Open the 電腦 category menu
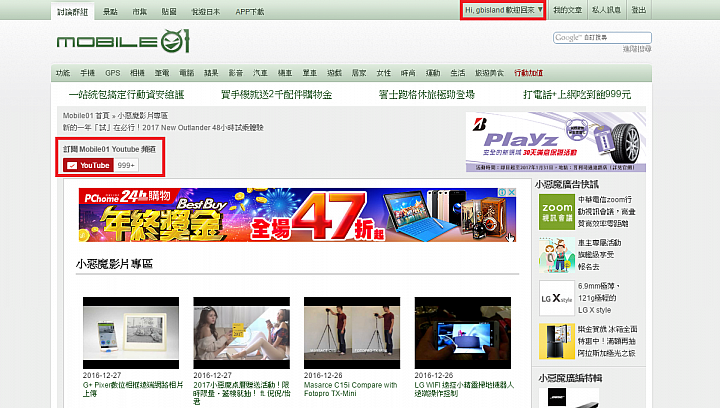720x408 pixels. [x=187, y=73]
